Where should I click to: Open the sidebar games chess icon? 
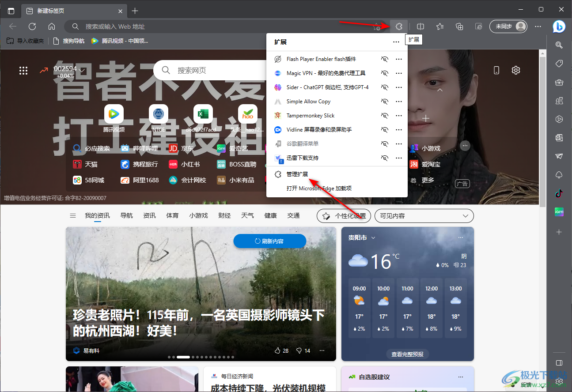click(559, 101)
